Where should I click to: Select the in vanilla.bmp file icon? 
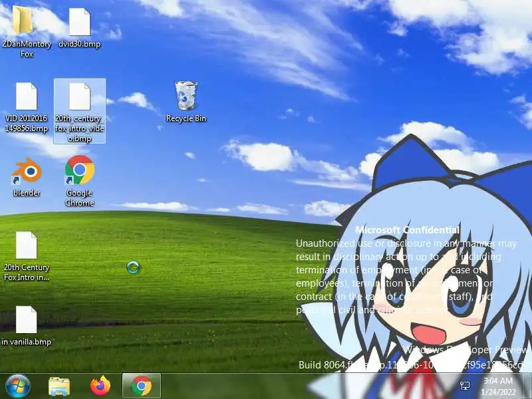click(x=26, y=320)
